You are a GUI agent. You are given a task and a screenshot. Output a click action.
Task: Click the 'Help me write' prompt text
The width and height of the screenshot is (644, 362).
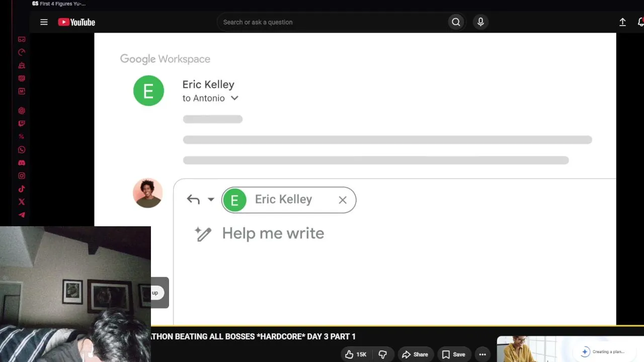[x=273, y=233]
